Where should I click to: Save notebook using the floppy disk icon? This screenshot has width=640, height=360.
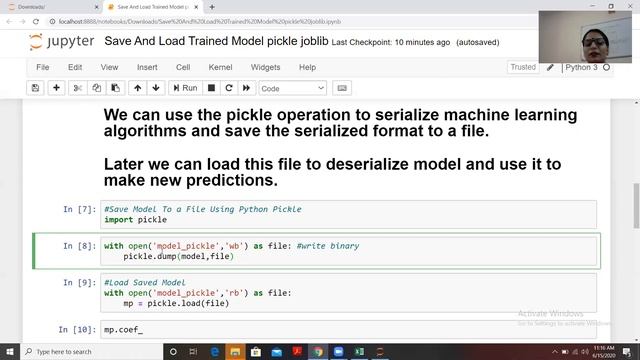[x=35, y=88]
